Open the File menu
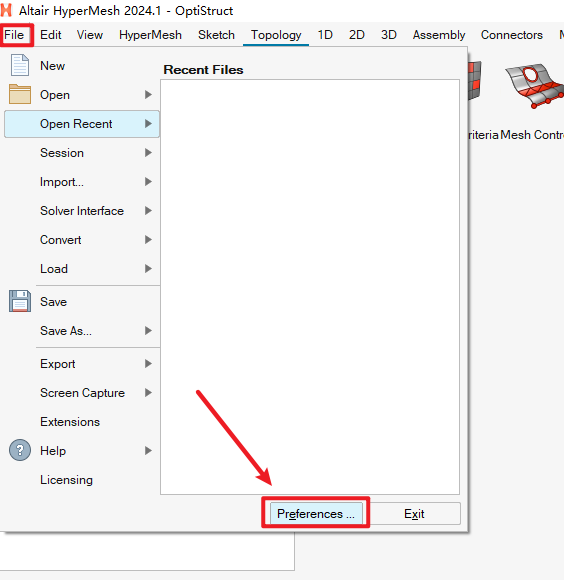Screen dimensions: 564x580 pyautogui.click(x=14, y=35)
